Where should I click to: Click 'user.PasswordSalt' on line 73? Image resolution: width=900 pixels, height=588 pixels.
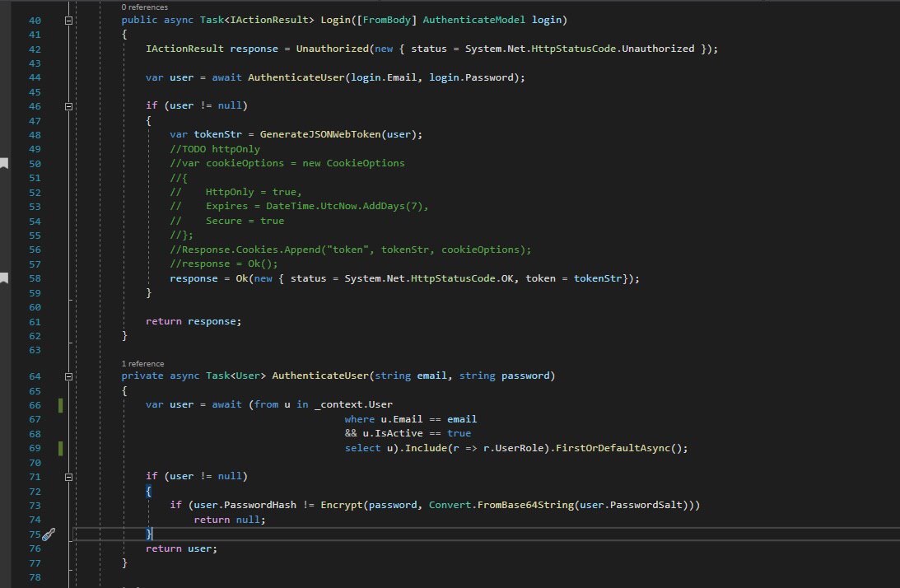coord(631,506)
